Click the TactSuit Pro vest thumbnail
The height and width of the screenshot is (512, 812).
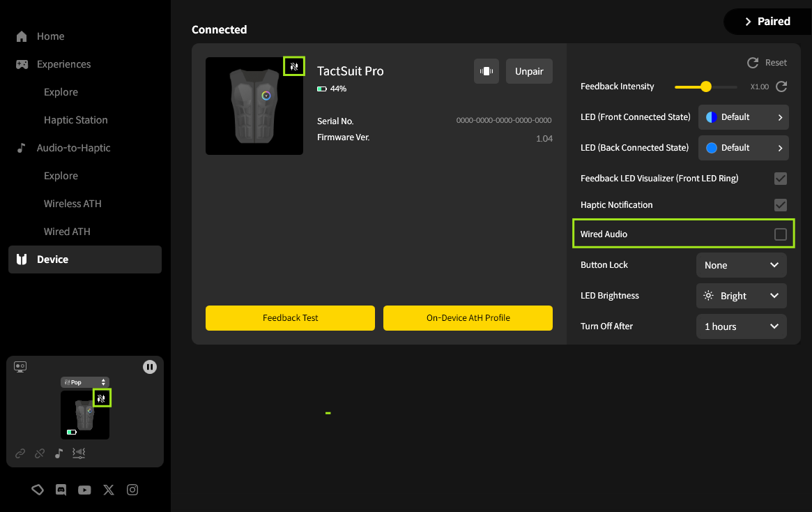254,106
